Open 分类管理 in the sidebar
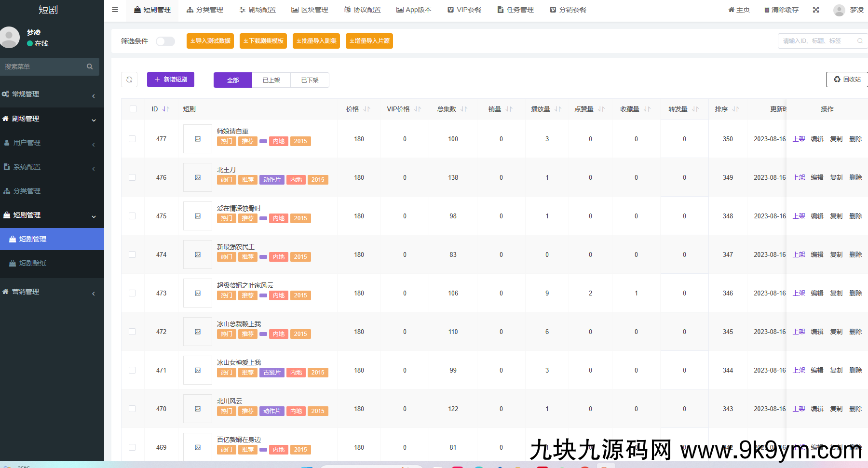 pos(52,191)
